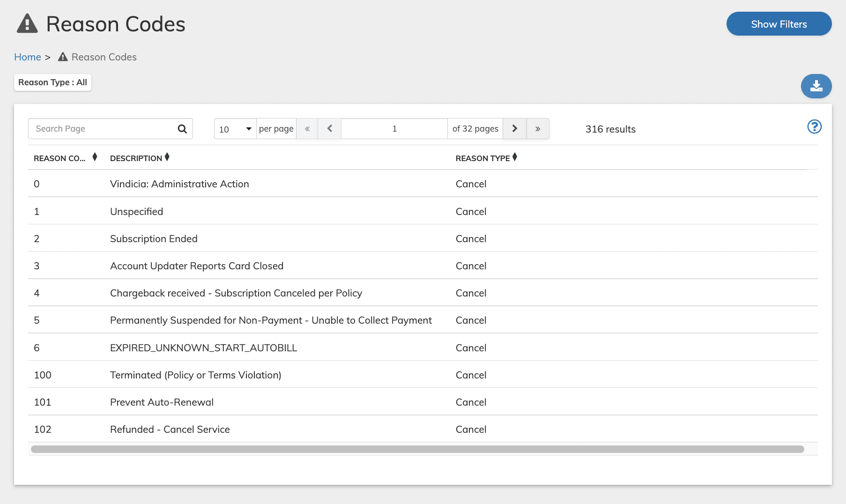Go to Home breadcrumb link
This screenshot has height=504, width=846.
[x=28, y=57]
